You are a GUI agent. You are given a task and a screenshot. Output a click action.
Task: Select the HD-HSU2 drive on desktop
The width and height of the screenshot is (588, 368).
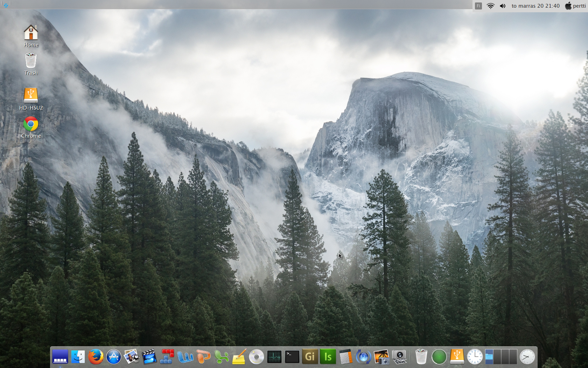click(31, 98)
